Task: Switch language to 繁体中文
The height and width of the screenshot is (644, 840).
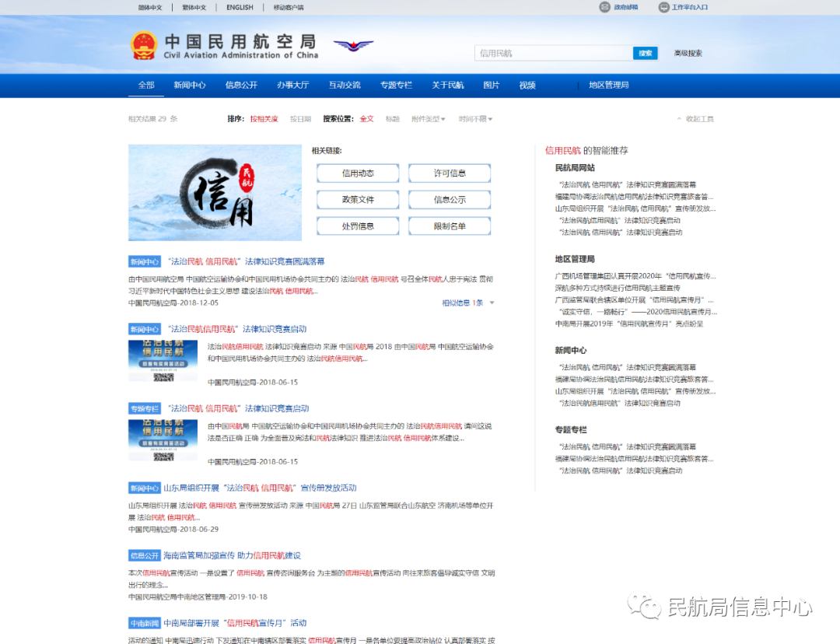Action: [194, 8]
